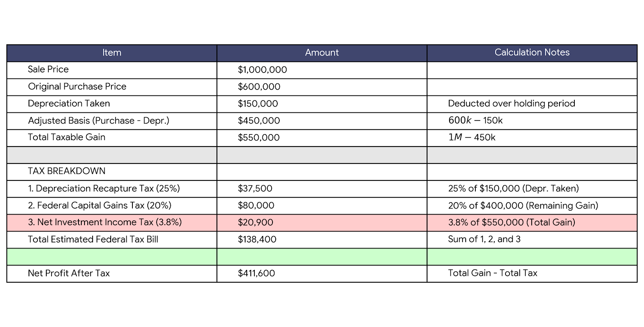Click the Amount column header
This screenshot has width=644, height=327.
click(x=322, y=53)
